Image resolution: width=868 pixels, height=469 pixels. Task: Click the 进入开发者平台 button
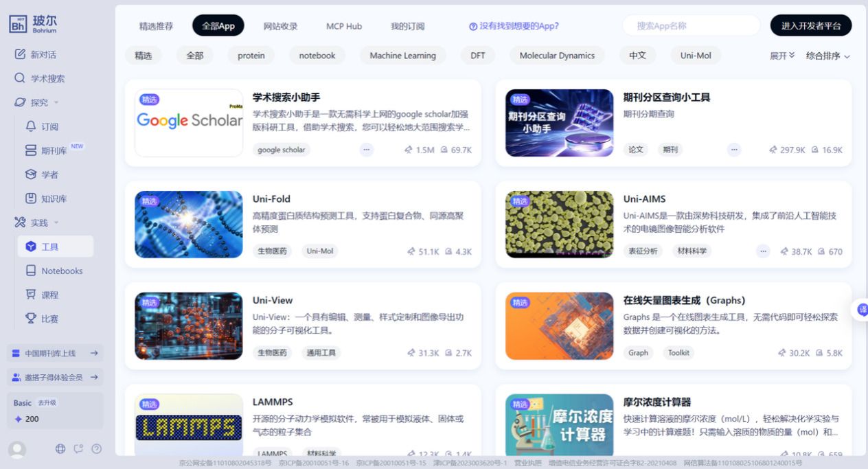tap(810, 25)
